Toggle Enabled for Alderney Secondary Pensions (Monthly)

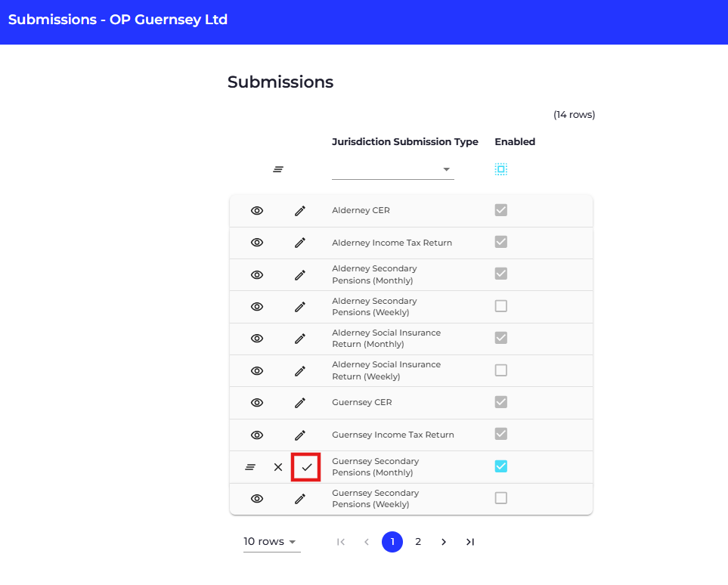501,274
